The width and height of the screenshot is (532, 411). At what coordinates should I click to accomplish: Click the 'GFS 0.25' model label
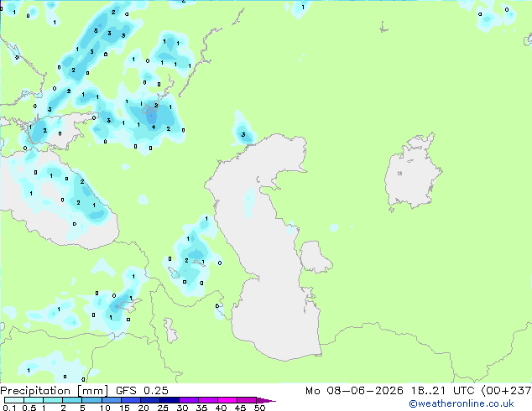(142, 391)
